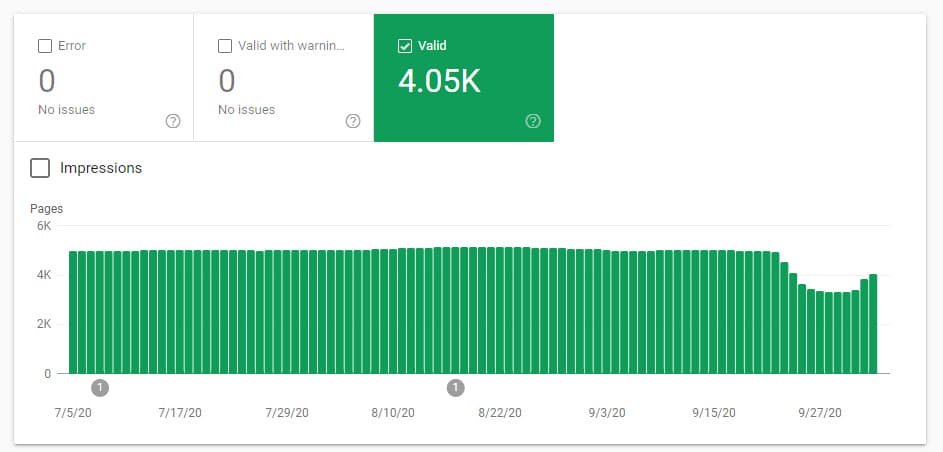Click the 9/27/20 date label
Viewport: 943px width, 452px height.
(x=820, y=413)
